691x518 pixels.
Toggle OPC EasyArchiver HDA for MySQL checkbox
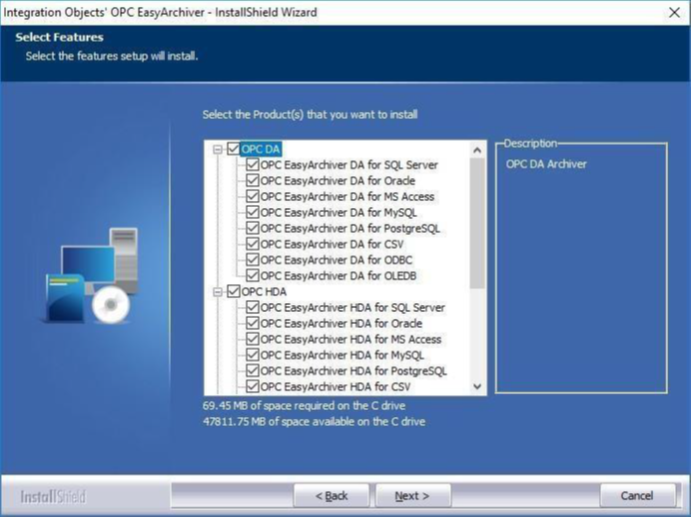[x=253, y=355]
